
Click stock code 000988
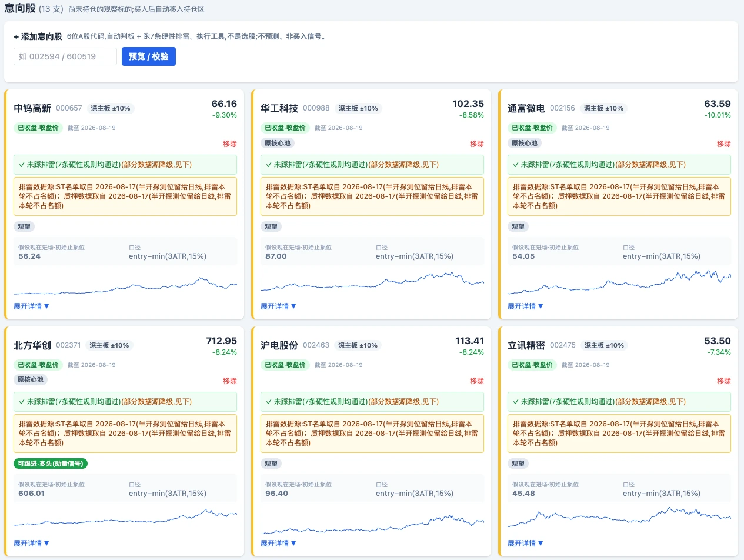coord(316,108)
